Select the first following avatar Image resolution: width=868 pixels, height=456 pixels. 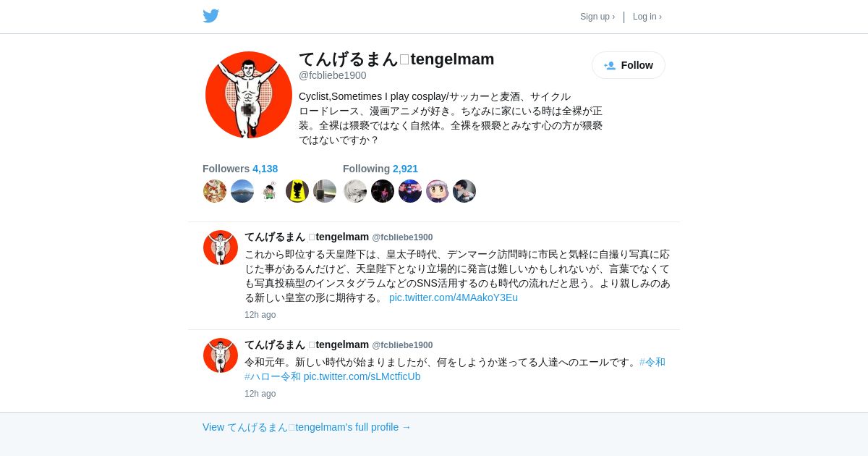coord(355,191)
